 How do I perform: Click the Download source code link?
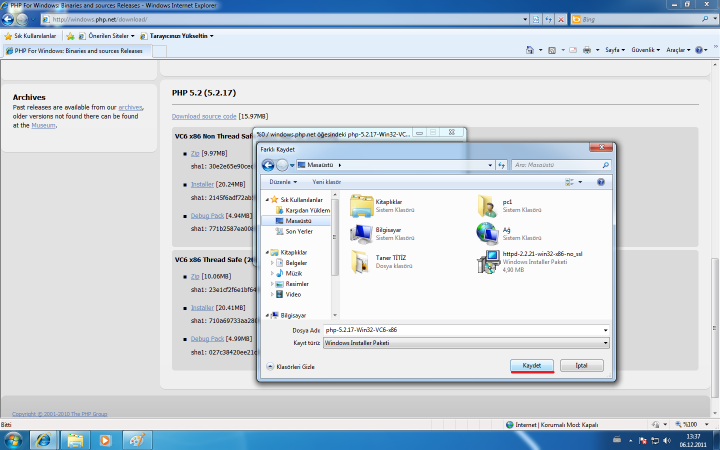(204, 117)
